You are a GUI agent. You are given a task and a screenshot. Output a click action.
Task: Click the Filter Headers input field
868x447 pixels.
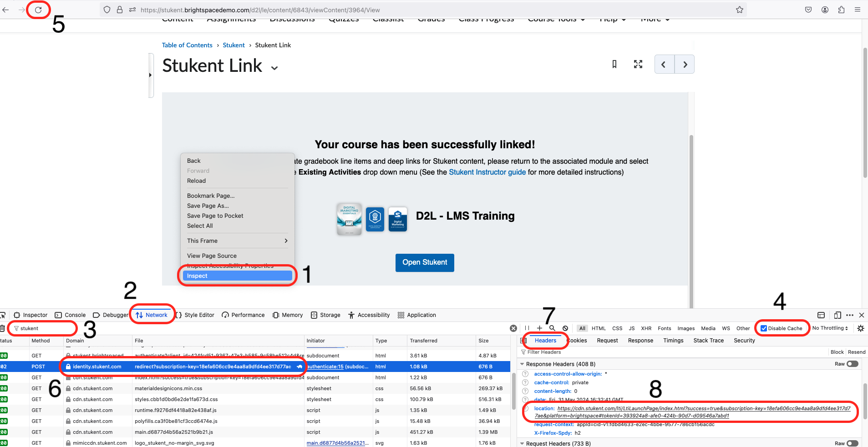click(674, 352)
